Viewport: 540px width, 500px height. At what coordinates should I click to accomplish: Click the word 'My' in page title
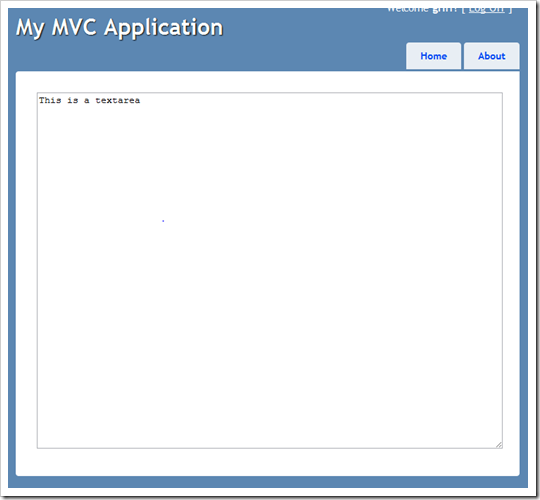[30, 29]
